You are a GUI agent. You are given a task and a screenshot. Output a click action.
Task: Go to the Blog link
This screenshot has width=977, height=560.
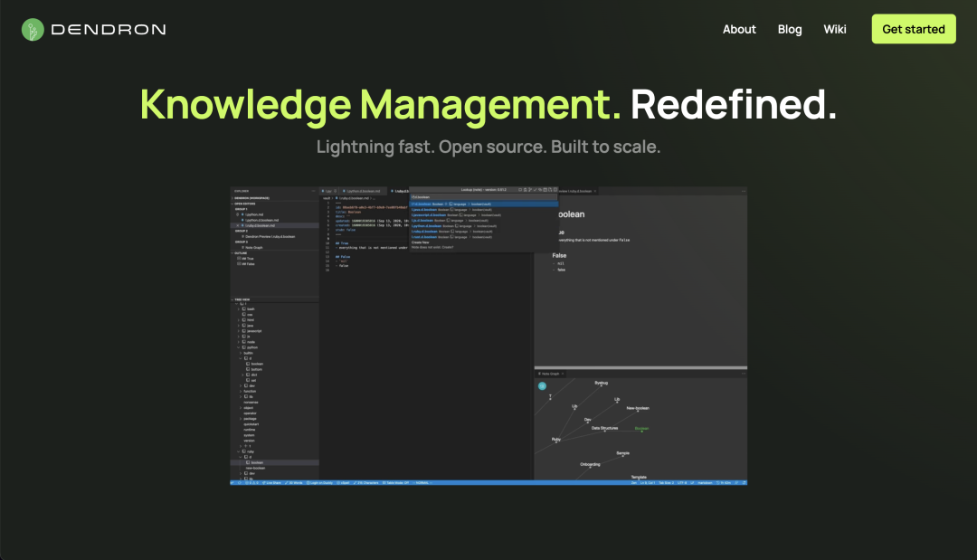point(790,29)
